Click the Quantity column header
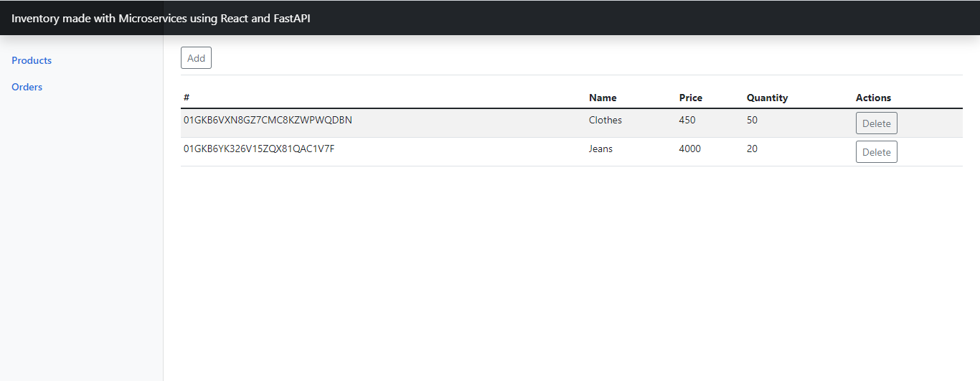980x381 pixels. (x=767, y=98)
